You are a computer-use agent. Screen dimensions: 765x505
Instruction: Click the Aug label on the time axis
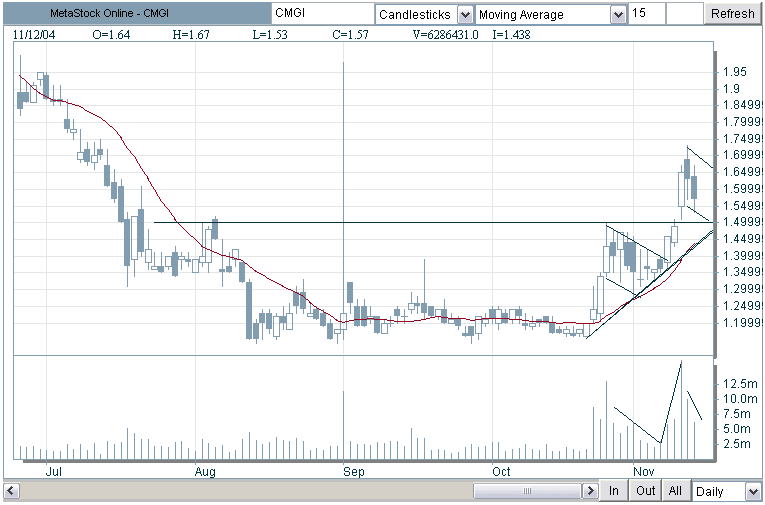[x=205, y=472]
